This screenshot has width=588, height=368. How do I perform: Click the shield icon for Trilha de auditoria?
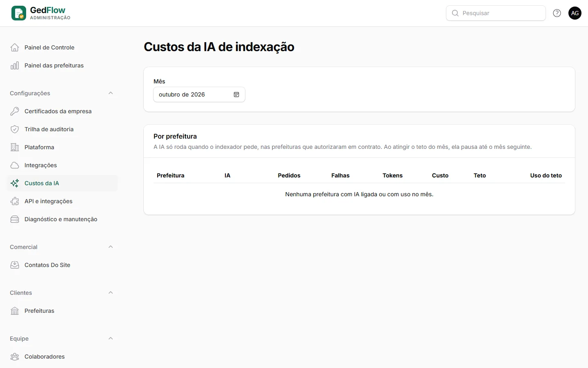[15, 129]
